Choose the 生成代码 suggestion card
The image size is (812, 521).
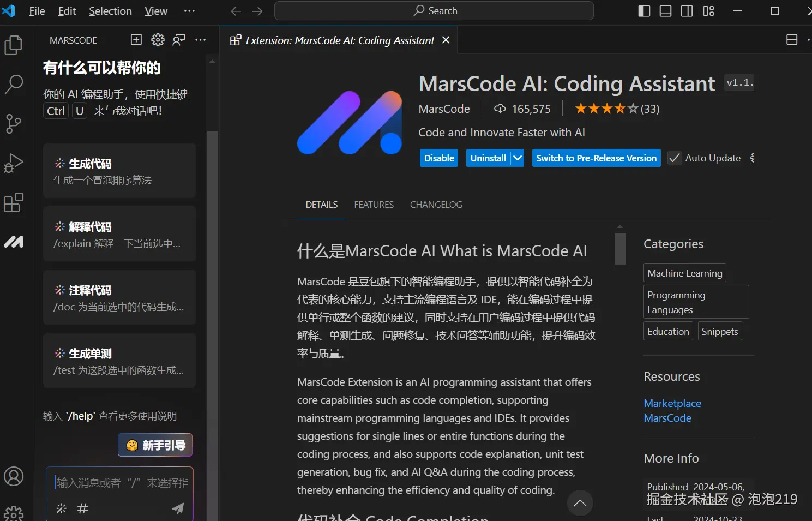(x=119, y=171)
